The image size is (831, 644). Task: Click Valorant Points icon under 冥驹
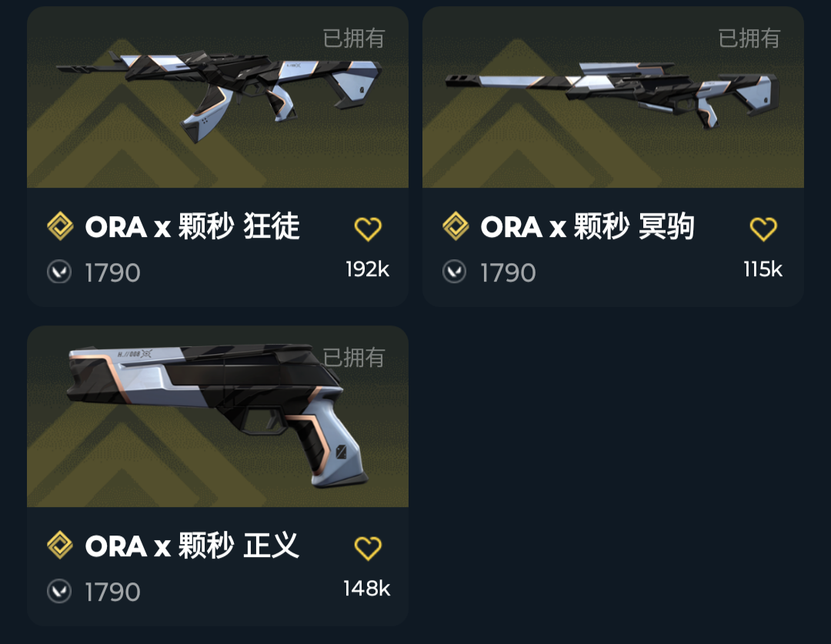[455, 272]
